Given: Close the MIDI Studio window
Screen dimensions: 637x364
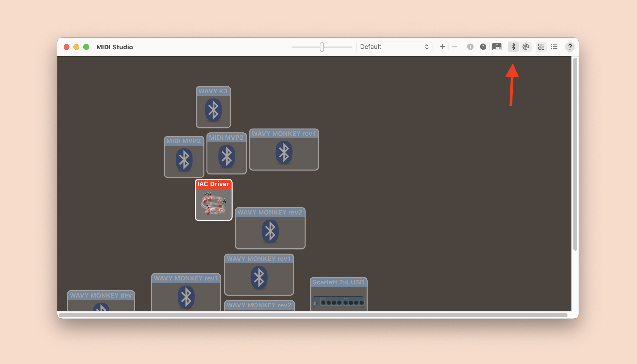Looking at the screenshot, I should (x=66, y=47).
